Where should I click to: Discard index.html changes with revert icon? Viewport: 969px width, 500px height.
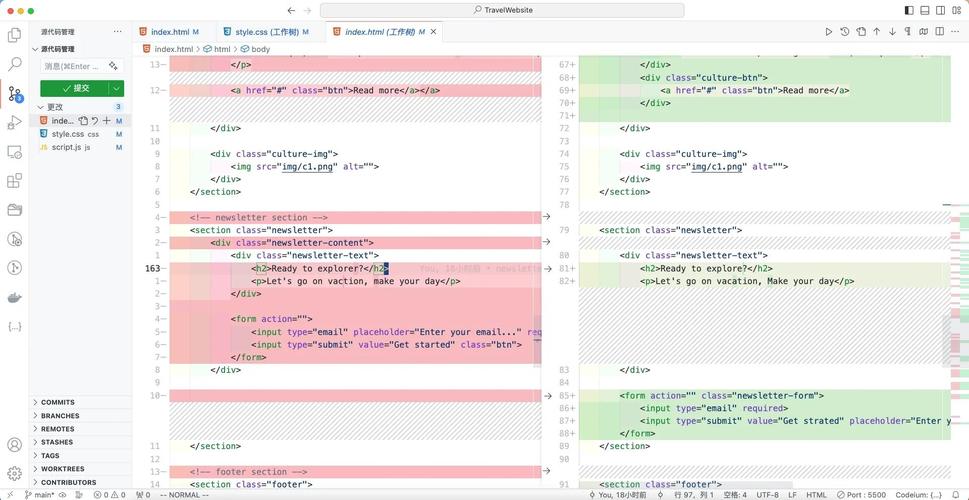95,121
